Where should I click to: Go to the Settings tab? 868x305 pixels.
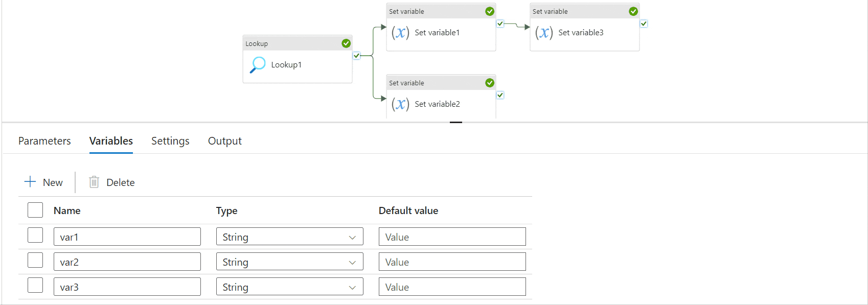[x=170, y=141]
